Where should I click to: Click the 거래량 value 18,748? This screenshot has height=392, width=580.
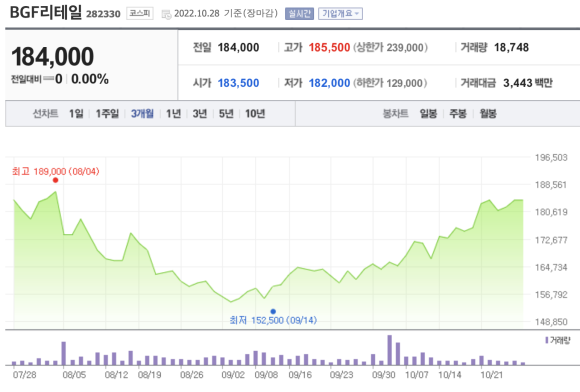[511, 47]
